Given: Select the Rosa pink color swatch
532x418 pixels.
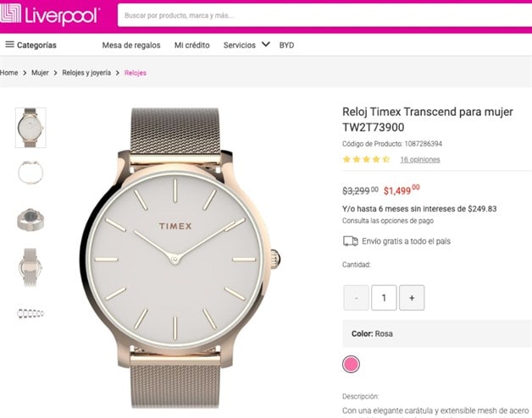Looking at the screenshot, I should click(352, 364).
